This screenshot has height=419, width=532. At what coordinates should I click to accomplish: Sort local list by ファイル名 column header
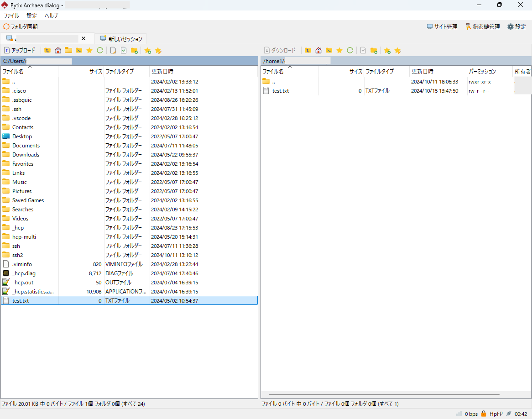tap(14, 72)
